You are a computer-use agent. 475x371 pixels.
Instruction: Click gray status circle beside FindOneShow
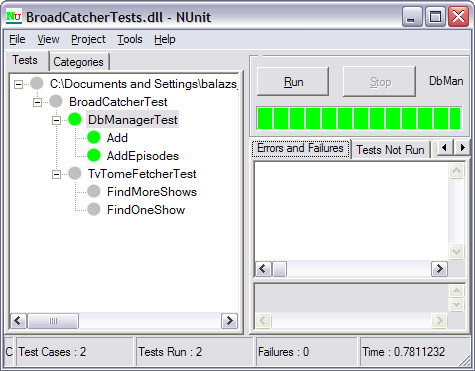(x=94, y=209)
